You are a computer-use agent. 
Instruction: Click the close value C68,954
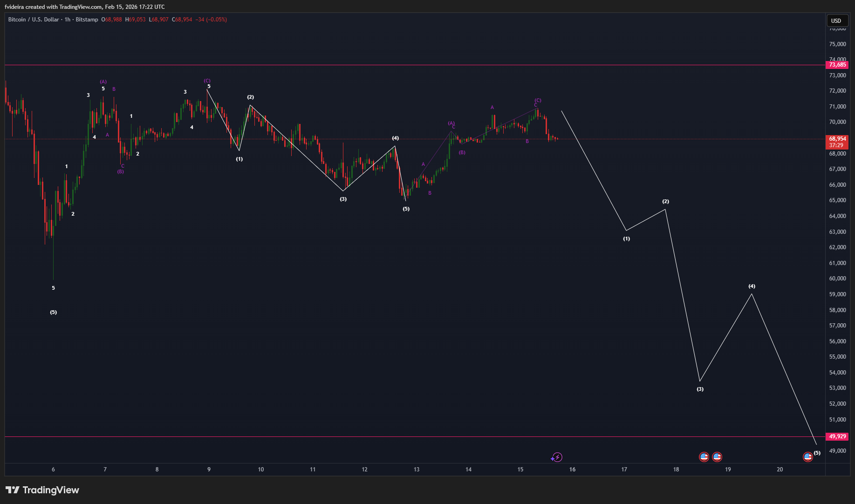click(x=182, y=20)
